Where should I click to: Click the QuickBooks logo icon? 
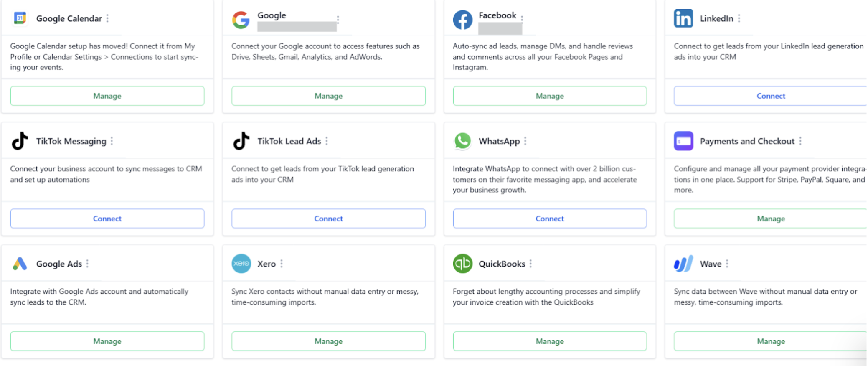(462, 264)
